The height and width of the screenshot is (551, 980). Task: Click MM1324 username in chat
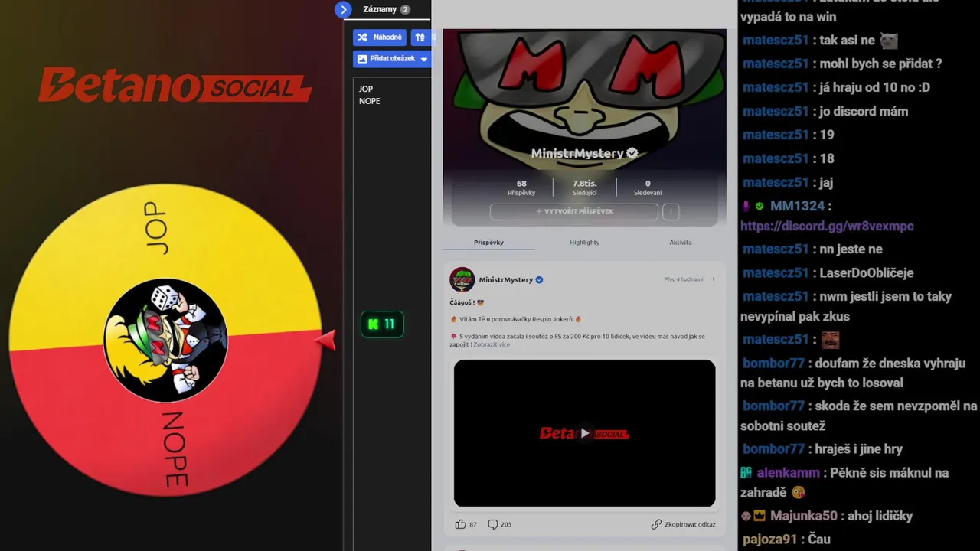click(797, 206)
